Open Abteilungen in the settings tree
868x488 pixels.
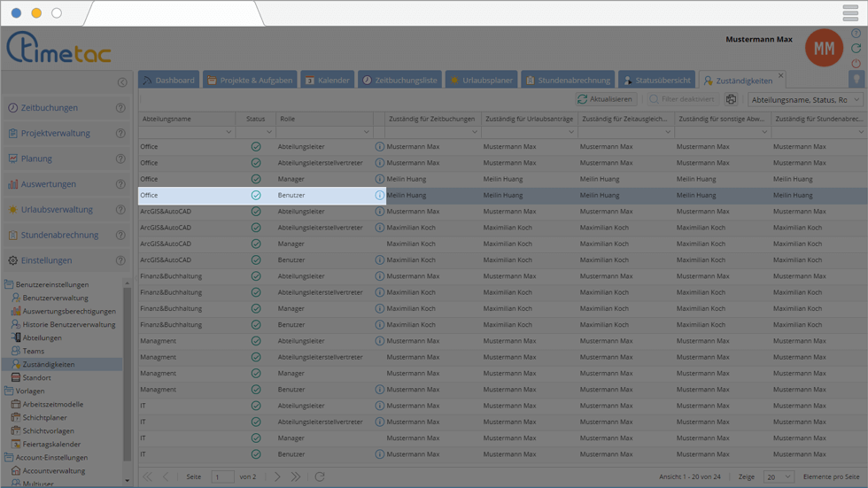(x=42, y=337)
